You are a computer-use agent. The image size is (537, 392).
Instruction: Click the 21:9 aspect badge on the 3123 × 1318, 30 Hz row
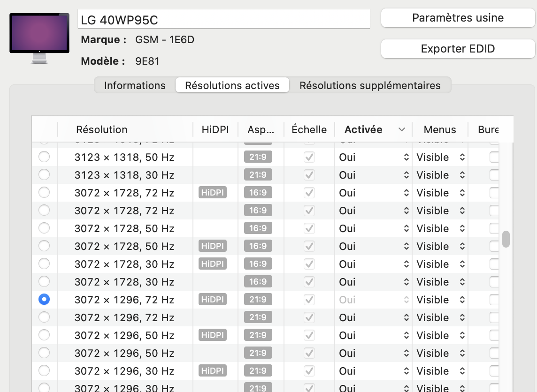point(258,175)
